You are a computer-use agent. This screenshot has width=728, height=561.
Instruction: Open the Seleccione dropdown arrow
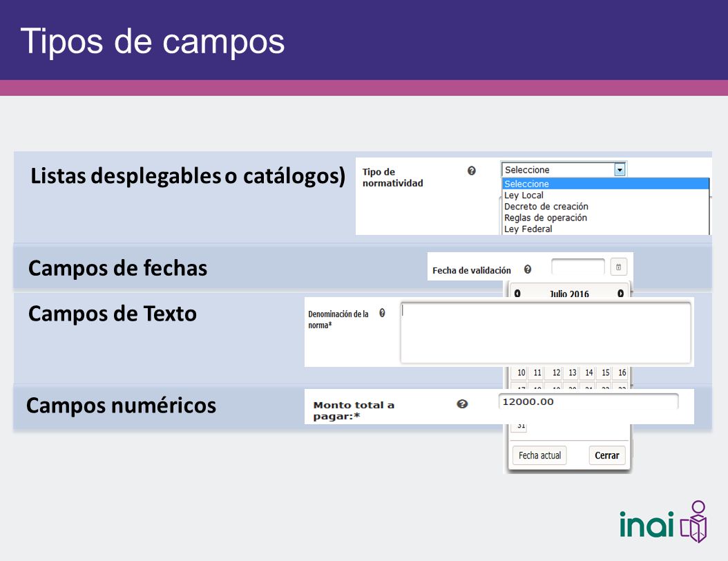(620, 170)
